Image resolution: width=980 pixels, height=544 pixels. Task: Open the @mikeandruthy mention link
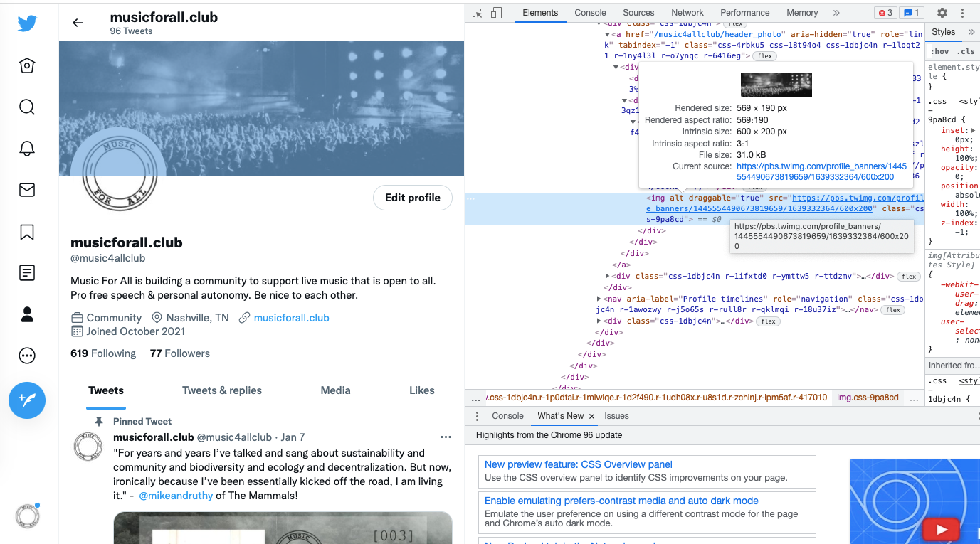coord(176,496)
